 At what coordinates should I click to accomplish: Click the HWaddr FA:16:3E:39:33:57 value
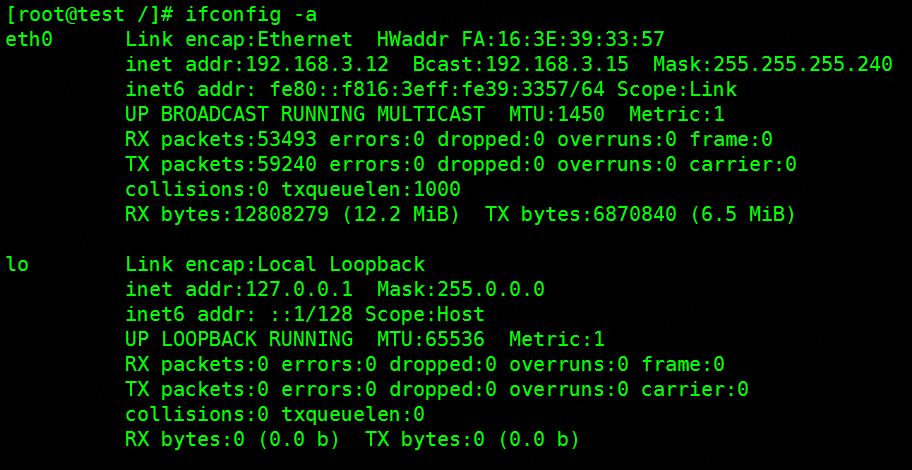[521, 40]
